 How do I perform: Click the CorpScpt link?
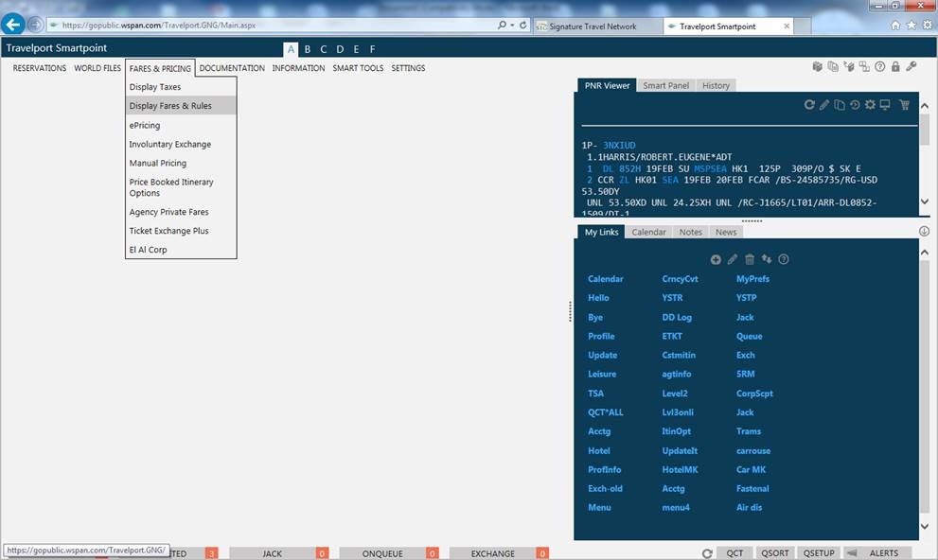[x=754, y=394]
